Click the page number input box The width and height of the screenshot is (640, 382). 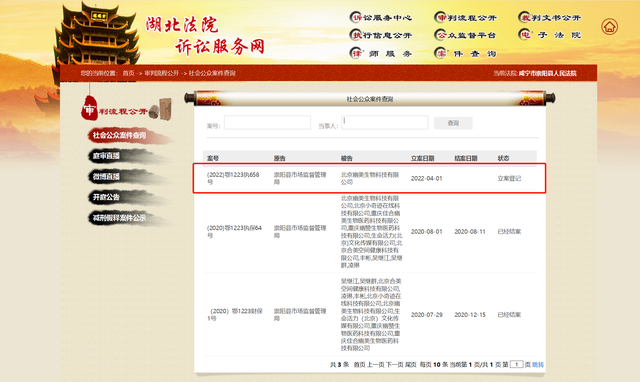coord(516,364)
